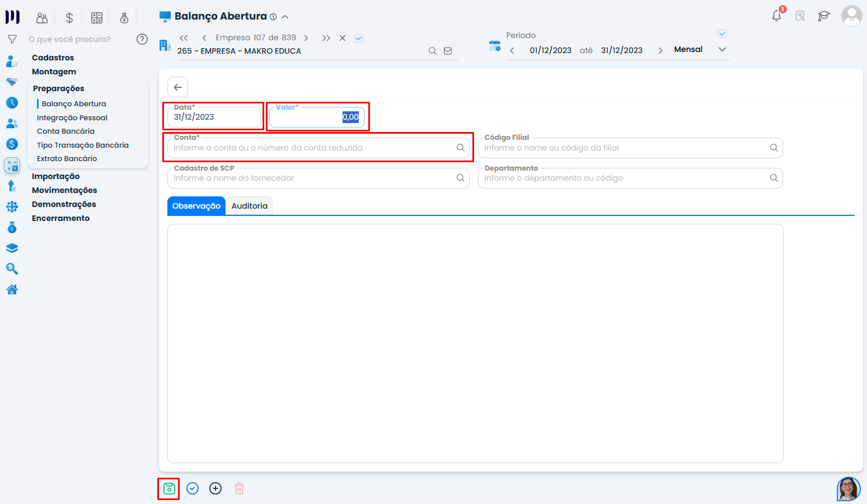
Task: Open Extrato Bancário in the sidebar
Action: click(67, 158)
